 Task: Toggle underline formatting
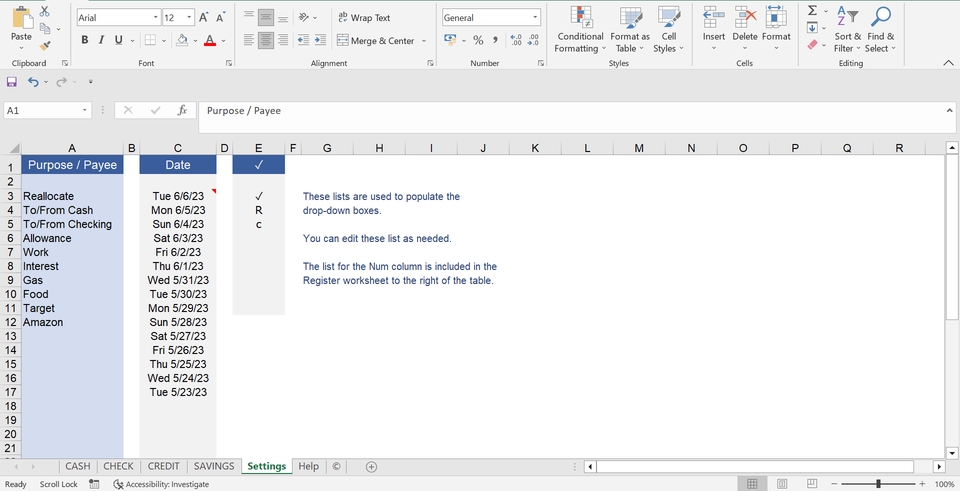118,40
